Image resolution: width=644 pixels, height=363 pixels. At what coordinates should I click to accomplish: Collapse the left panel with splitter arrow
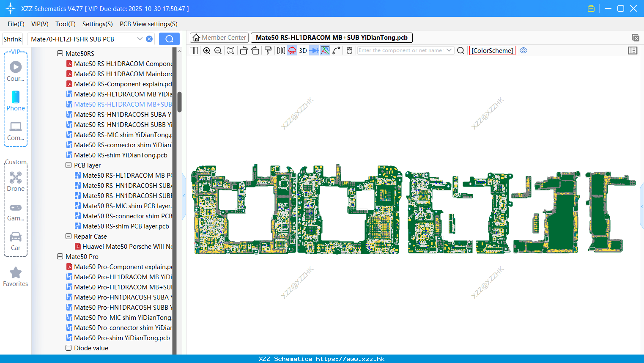184,196
